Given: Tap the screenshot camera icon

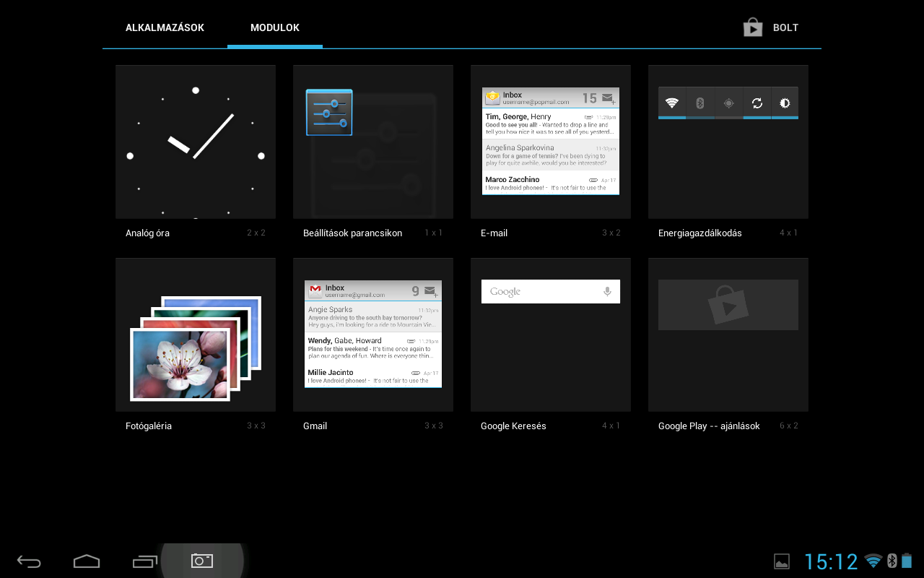Looking at the screenshot, I should pos(202,561).
